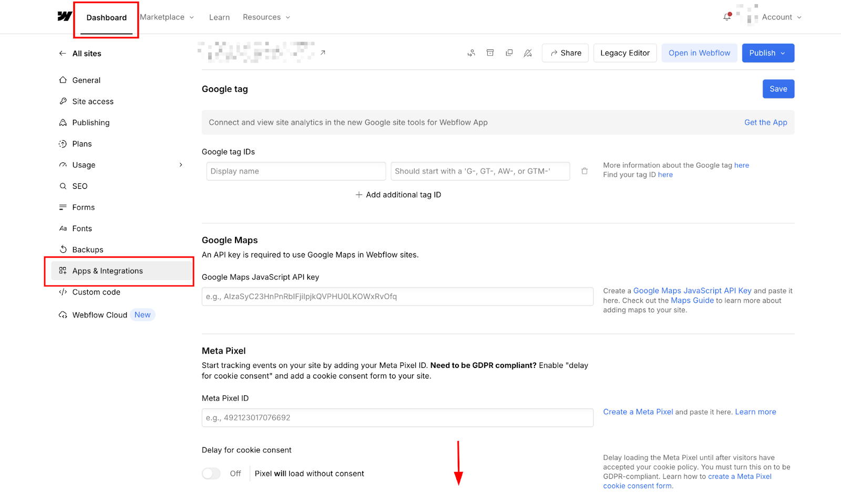841x504 pixels.
Task: Click the Apps & Integrations grid icon
Action: click(x=63, y=271)
